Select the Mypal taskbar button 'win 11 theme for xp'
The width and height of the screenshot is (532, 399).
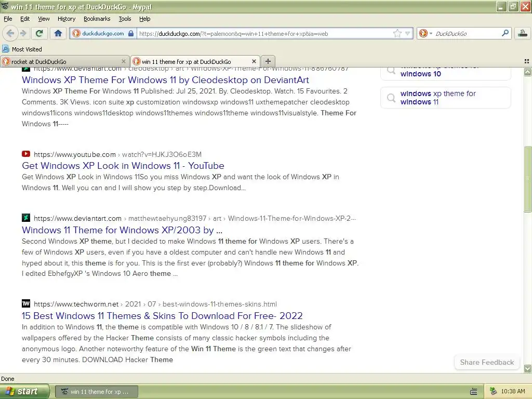pos(96,392)
